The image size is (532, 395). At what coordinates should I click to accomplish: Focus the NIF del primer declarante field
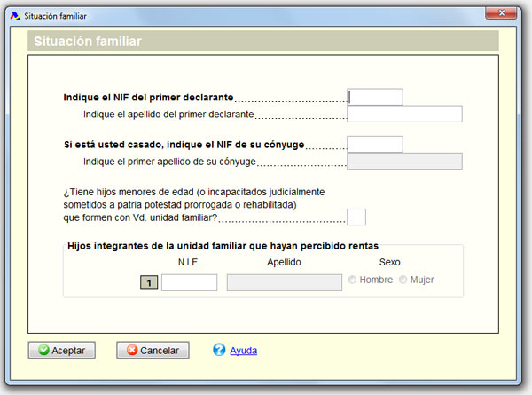(x=375, y=97)
